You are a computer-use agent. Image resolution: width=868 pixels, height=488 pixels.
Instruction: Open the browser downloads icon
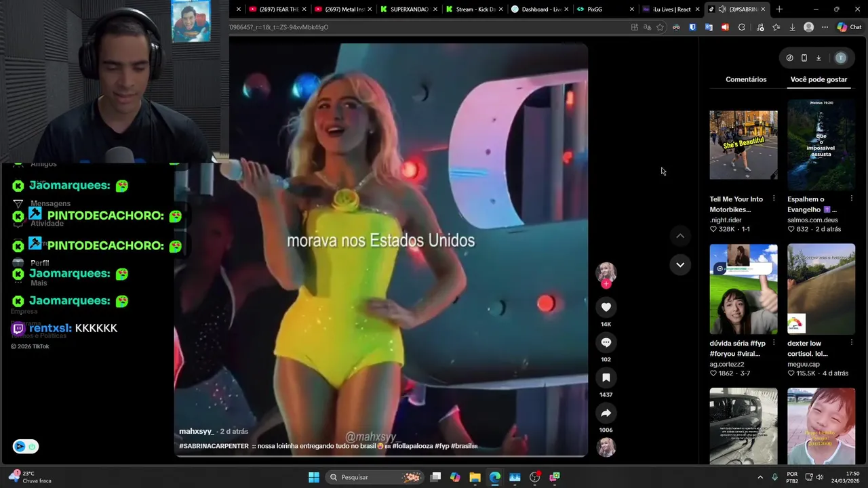(x=792, y=27)
